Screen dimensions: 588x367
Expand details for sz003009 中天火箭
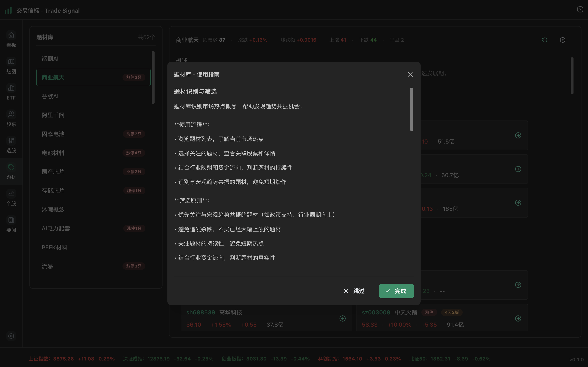(518, 318)
